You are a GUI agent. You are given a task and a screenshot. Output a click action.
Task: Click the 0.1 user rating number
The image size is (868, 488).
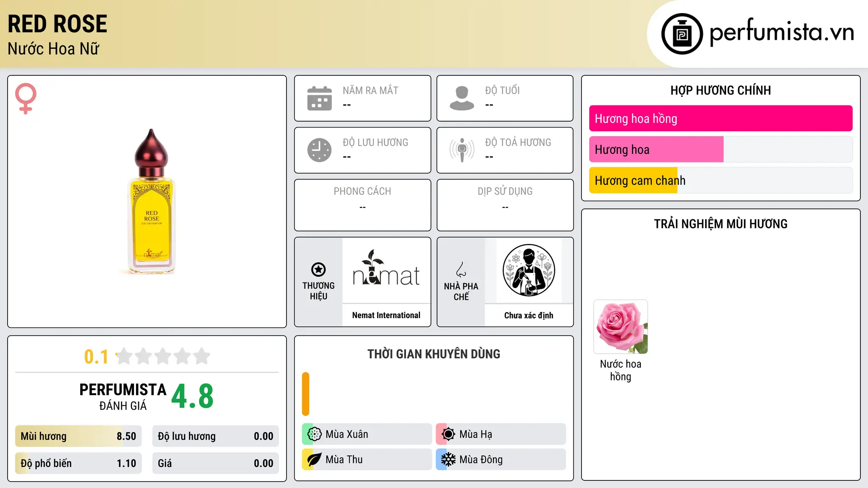point(96,357)
